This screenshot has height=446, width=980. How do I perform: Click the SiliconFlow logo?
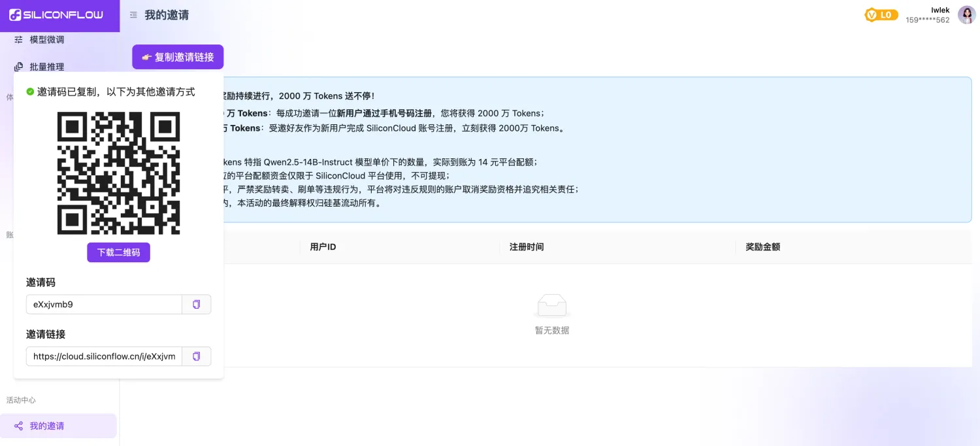(x=56, y=15)
